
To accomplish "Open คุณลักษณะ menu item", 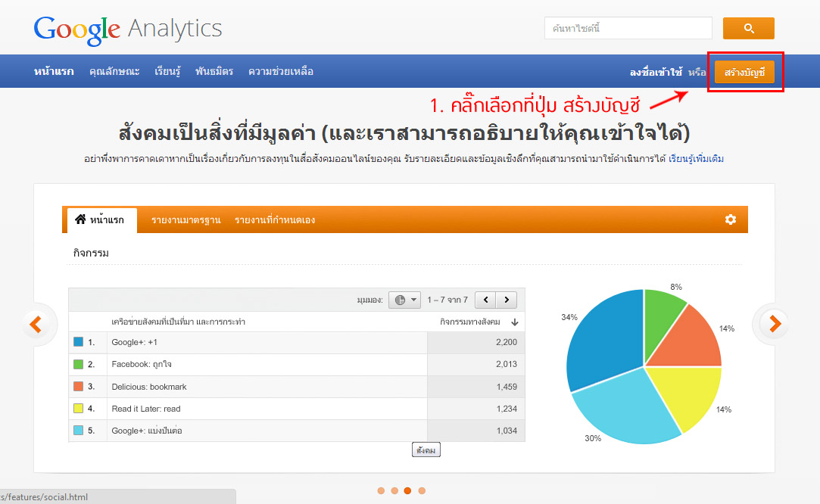I will (114, 72).
